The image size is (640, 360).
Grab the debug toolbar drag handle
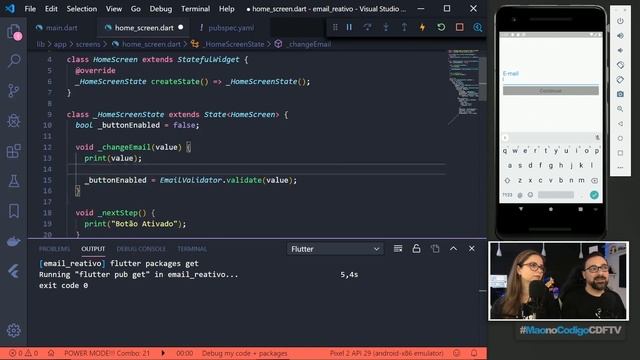tap(335, 27)
